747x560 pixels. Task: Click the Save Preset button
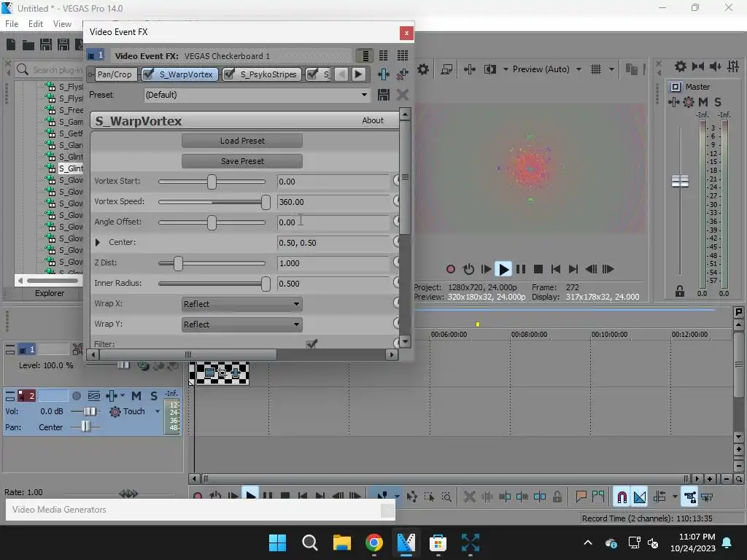(x=242, y=161)
